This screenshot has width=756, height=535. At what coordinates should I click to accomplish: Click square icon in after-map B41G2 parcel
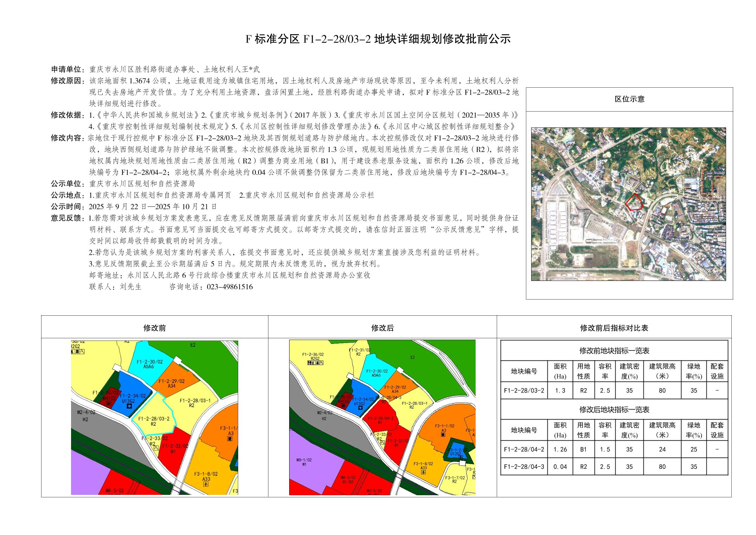343,405
